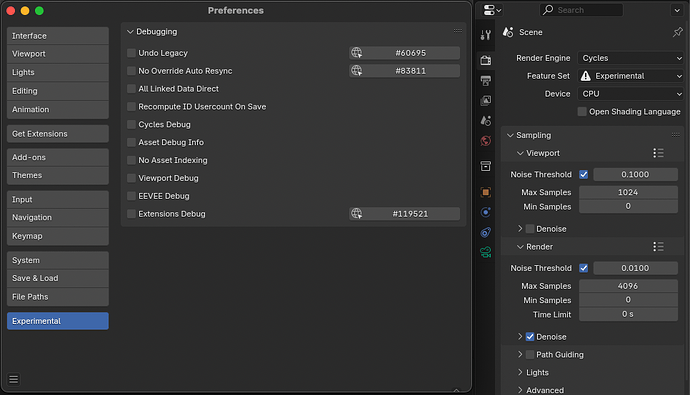
Task: Open the Camera object data tab
Action: tap(486, 252)
